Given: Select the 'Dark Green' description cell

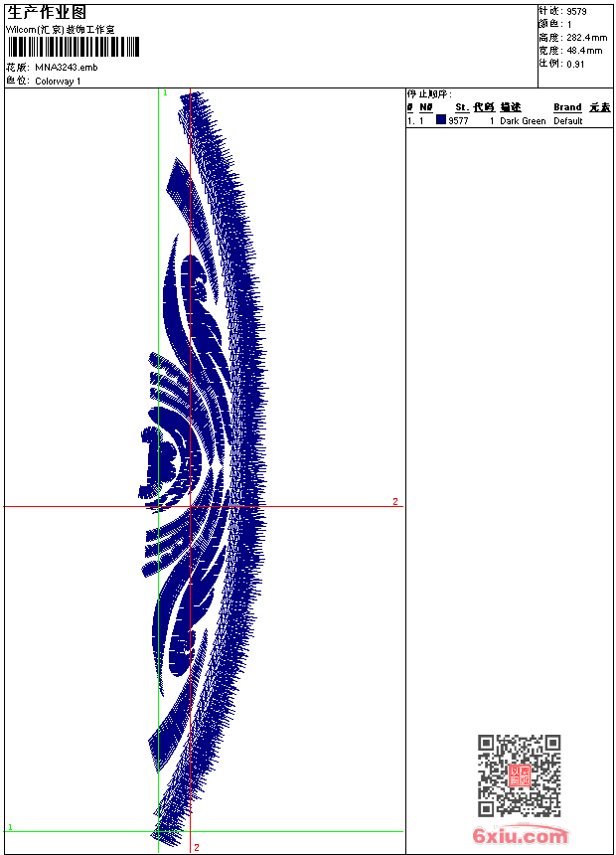Looking at the screenshot, I should (523, 121).
